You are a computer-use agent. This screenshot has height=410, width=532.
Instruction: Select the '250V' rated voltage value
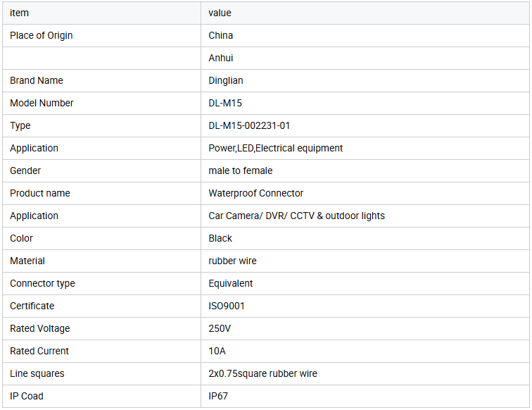220,328
